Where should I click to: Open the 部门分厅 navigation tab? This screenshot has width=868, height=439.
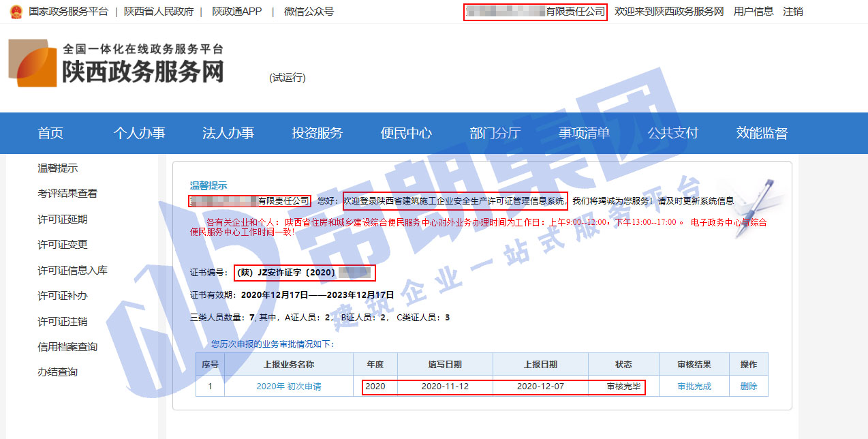pos(495,133)
